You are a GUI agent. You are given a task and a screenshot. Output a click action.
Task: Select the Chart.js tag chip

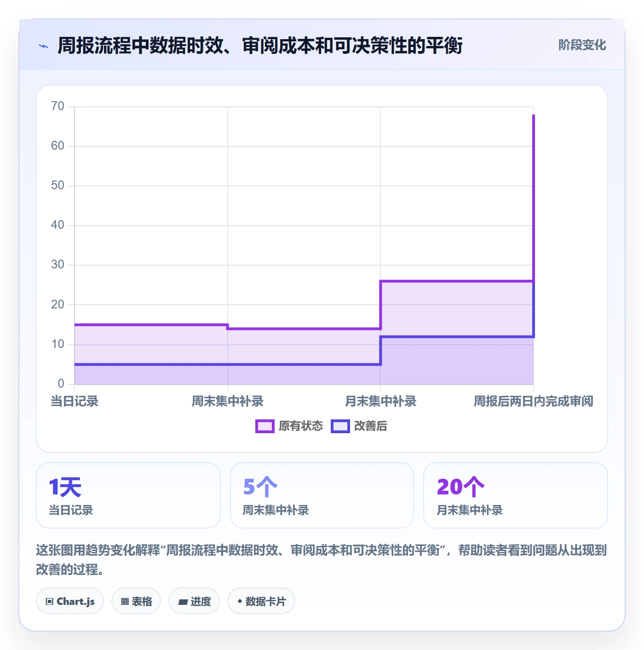point(70,601)
